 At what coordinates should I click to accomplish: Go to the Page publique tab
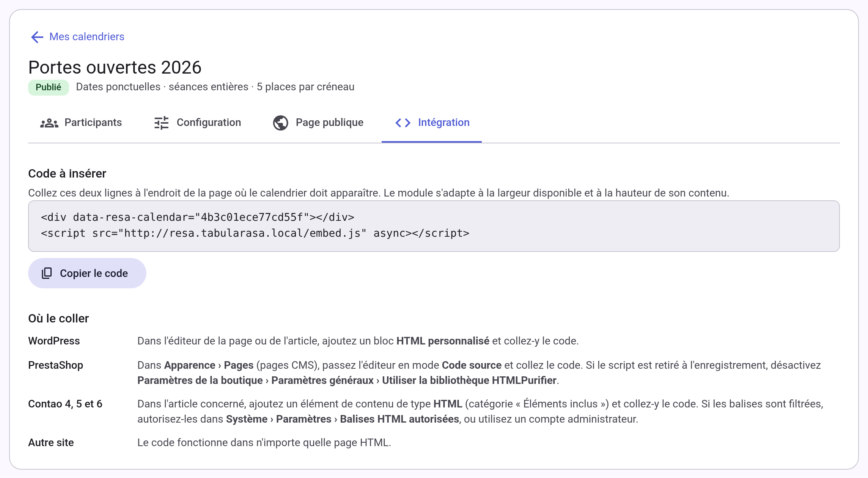[x=318, y=123]
